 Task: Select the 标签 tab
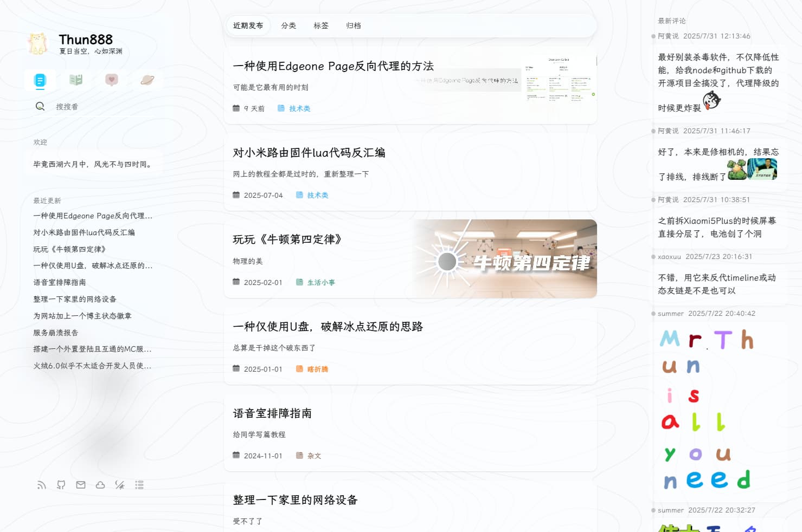321,25
